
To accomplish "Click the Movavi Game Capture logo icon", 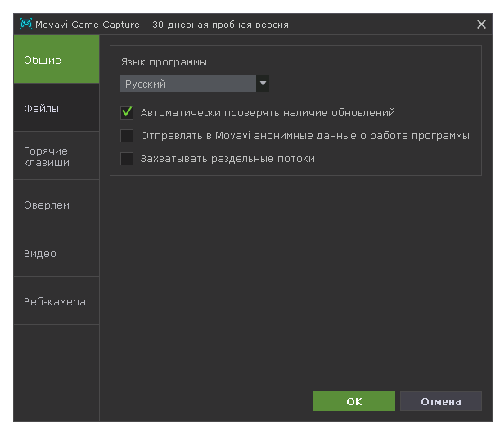I will tap(26, 25).
